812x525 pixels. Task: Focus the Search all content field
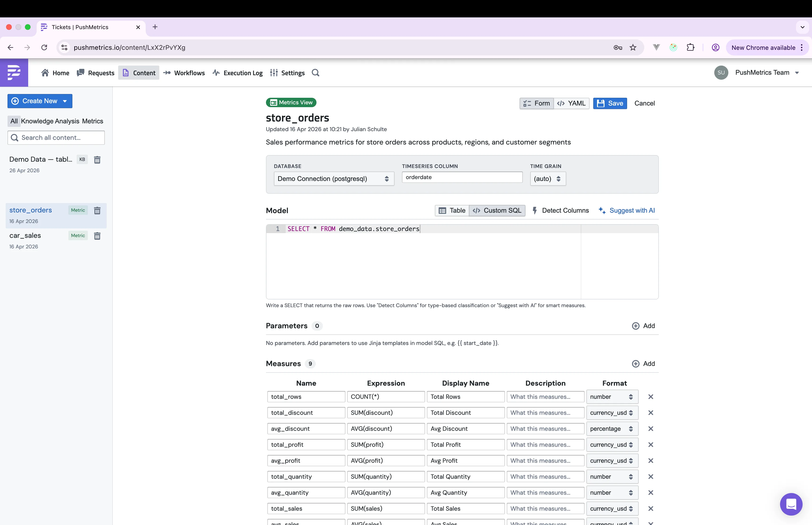tap(56, 138)
